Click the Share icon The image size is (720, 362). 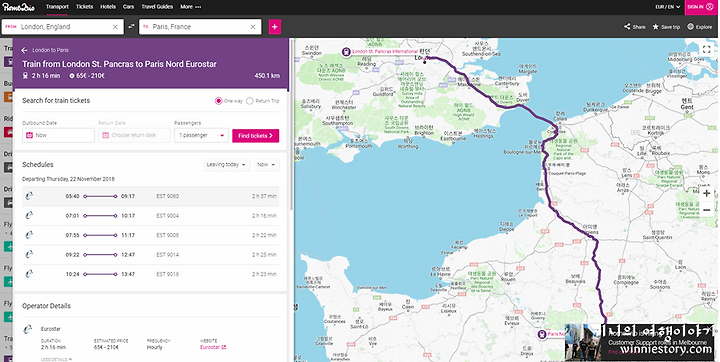tap(627, 27)
